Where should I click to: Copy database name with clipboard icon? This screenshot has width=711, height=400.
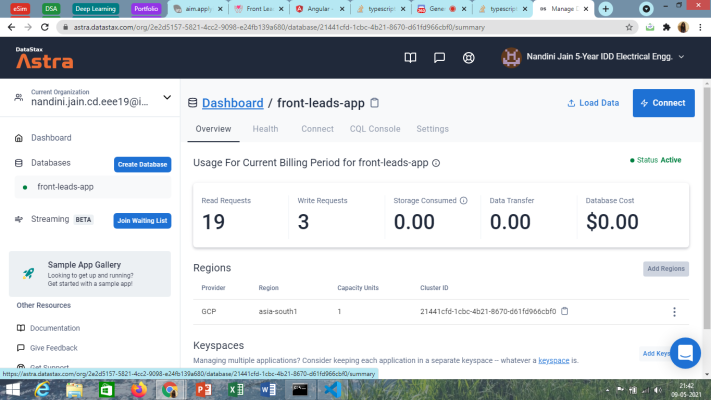coord(375,103)
